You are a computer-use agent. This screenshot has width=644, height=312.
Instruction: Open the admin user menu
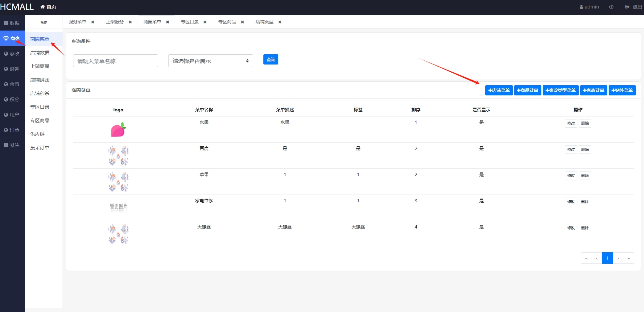tap(589, 7)
